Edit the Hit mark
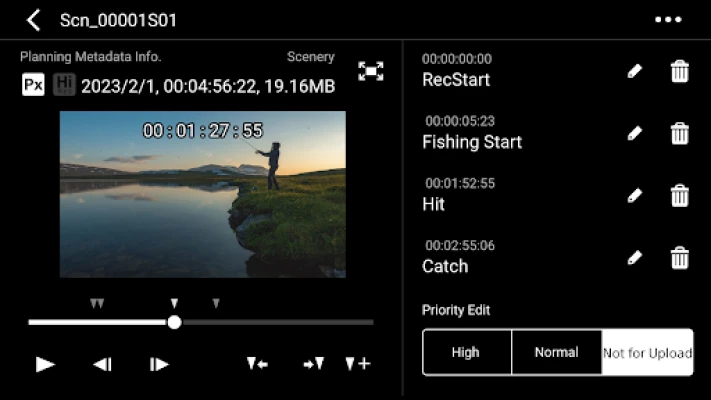 click(635, 195)
